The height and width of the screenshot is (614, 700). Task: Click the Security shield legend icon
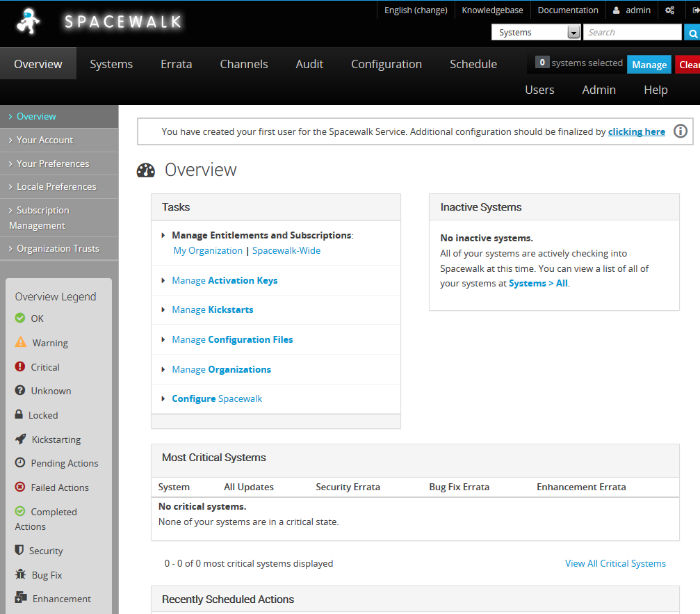(x=19, y=550)
